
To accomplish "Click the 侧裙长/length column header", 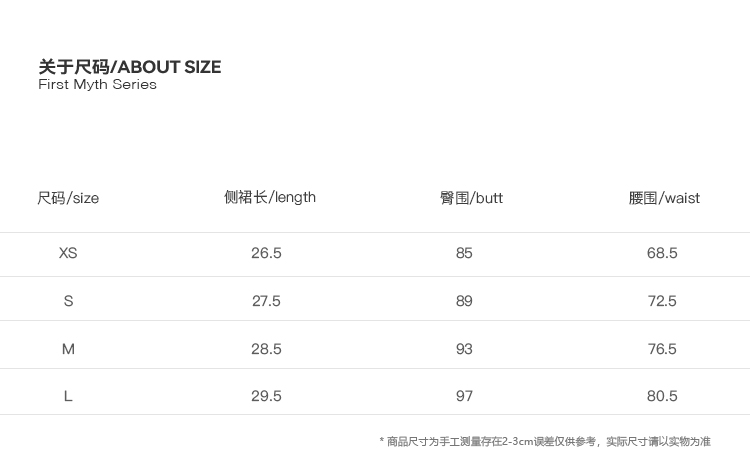I will pos(270,197).
